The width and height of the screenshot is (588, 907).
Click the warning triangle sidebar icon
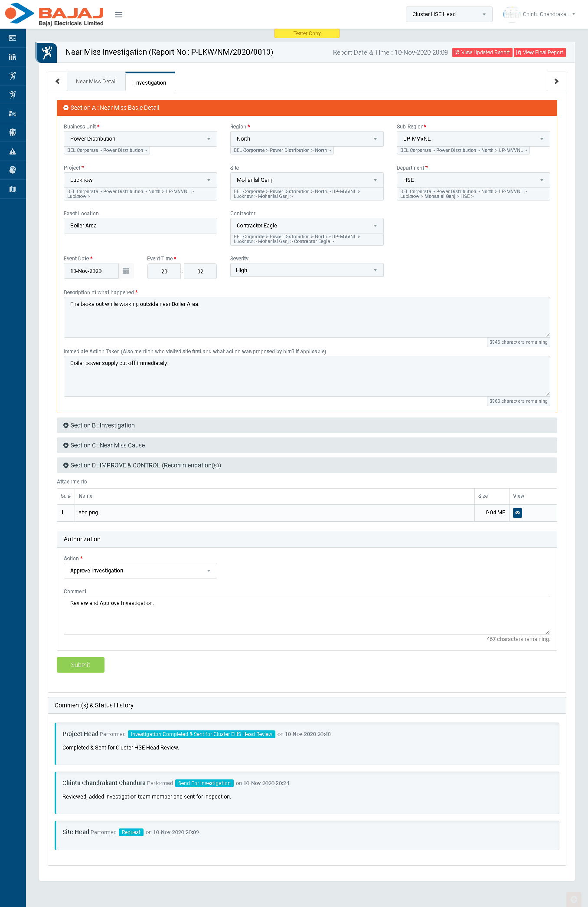click(13, 151)
